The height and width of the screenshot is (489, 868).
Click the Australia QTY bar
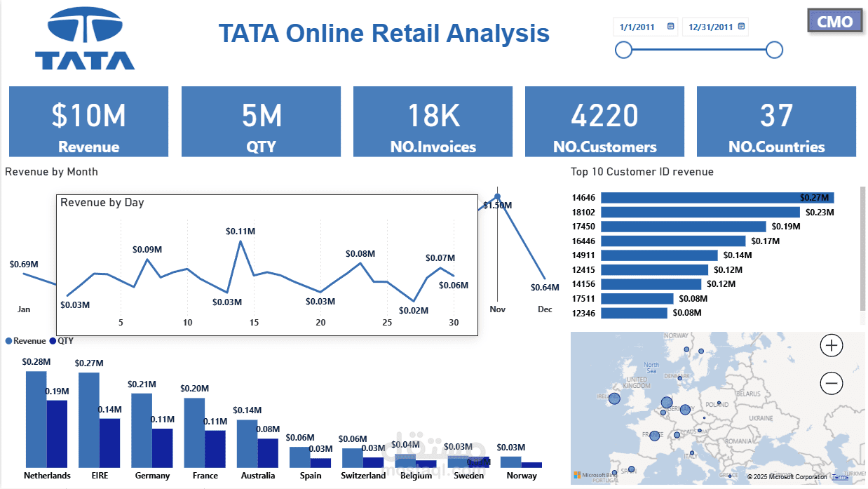pos(267,453)
